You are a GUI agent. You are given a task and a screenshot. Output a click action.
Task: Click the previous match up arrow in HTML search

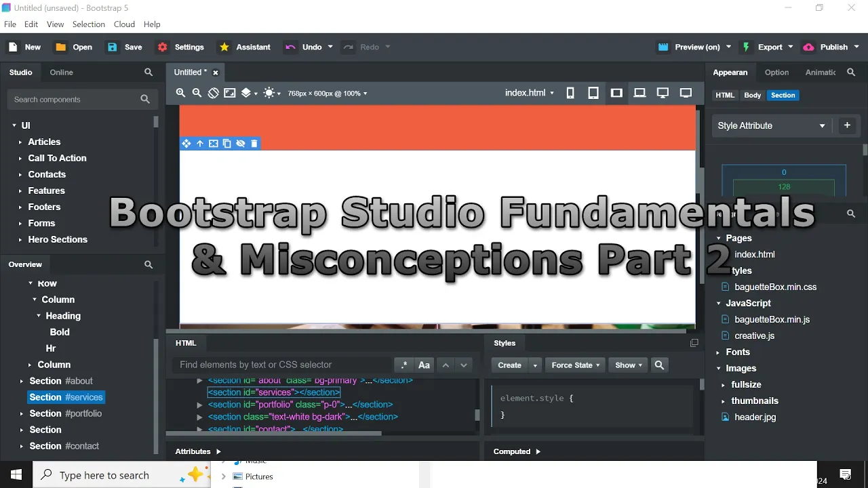pyautogui.click(x=446, y=365)
